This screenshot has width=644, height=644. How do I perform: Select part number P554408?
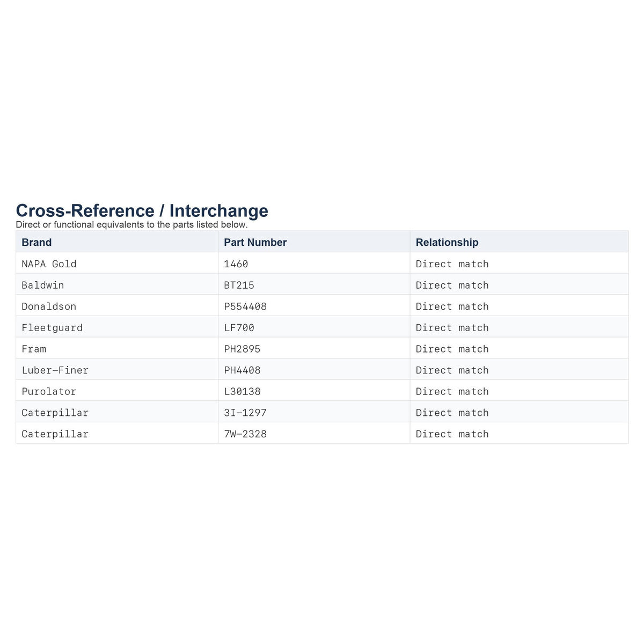click(245, 306)
